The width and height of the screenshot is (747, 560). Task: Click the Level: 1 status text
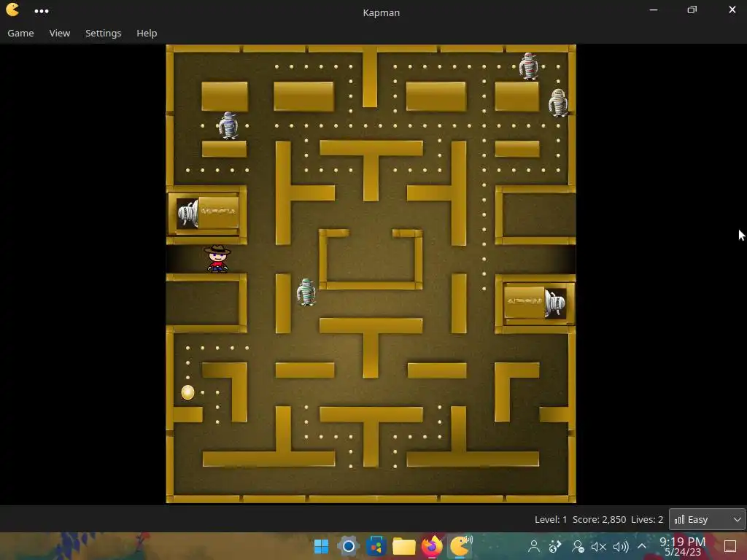[551, 519]
